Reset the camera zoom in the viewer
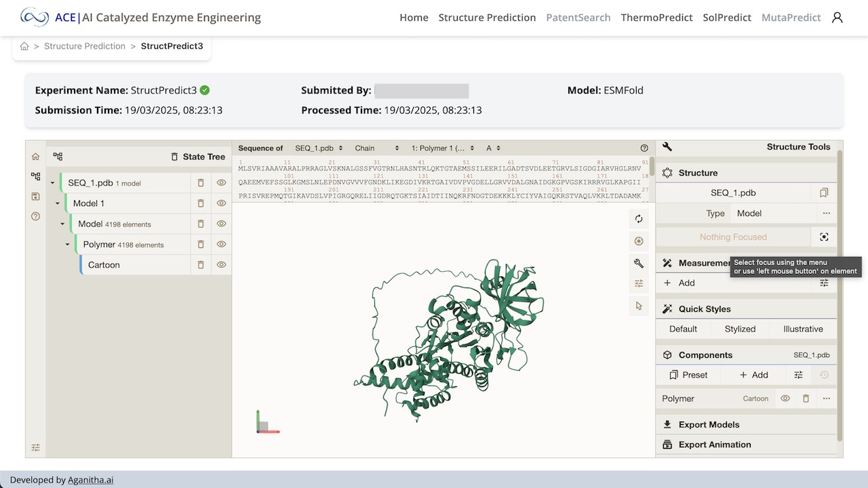This screenshot has width=868, height=488. [x=638, y=219]
